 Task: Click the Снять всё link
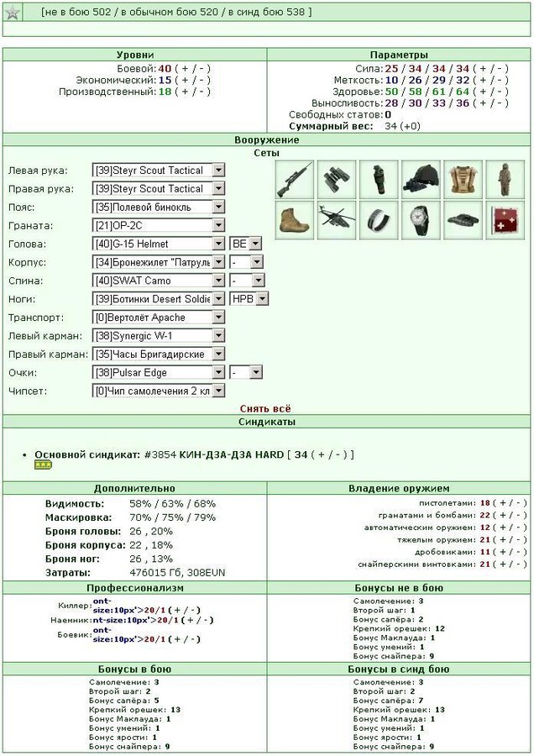click(x=265, y=408)
